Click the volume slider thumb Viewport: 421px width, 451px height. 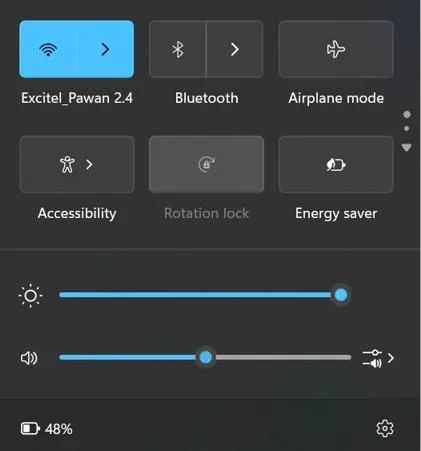(206, 357)
